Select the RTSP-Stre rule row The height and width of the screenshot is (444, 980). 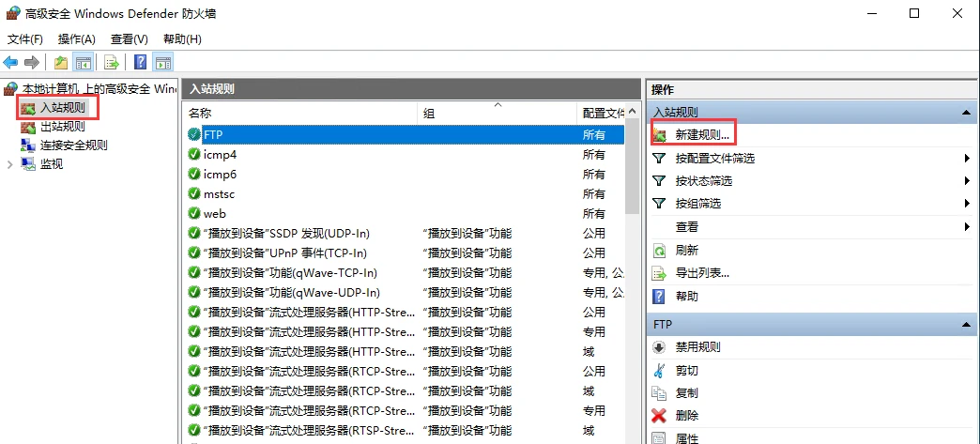405,430
